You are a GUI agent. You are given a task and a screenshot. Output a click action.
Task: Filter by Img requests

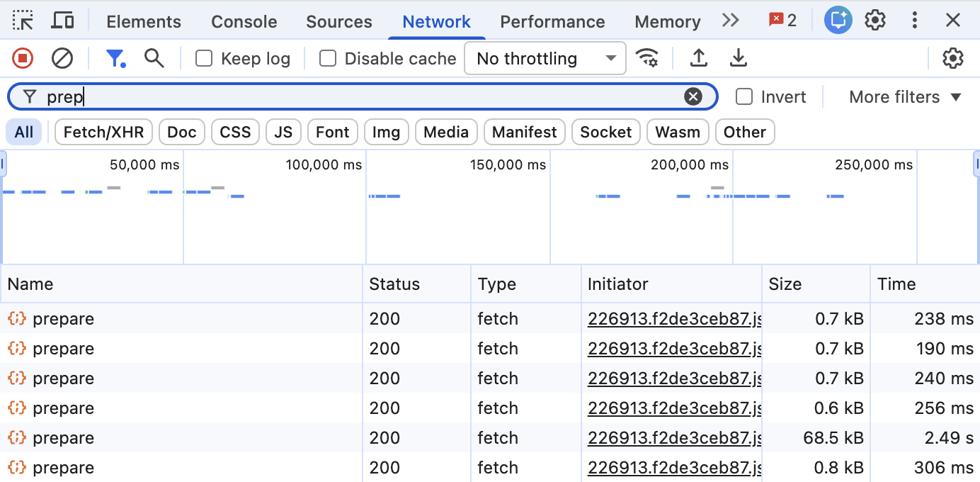(x=386, y=132)
